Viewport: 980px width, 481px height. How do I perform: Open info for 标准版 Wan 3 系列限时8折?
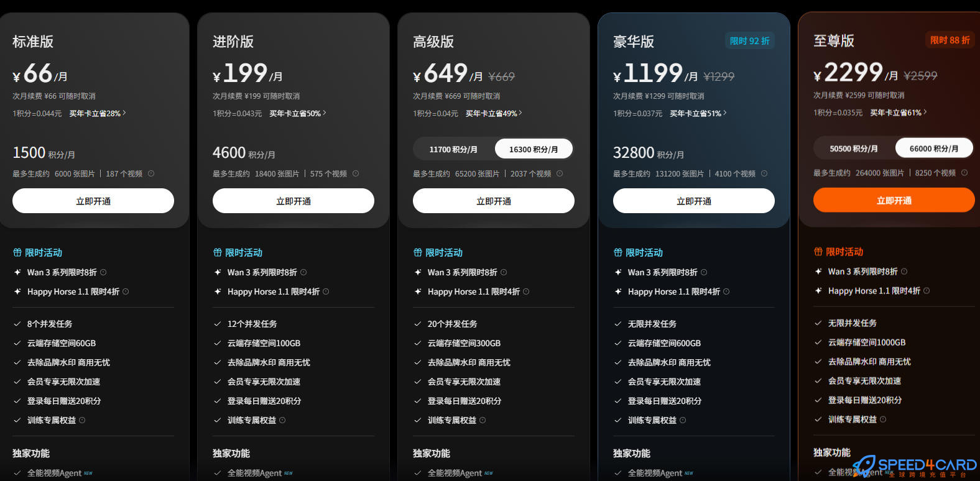click(x=103, y=272)
